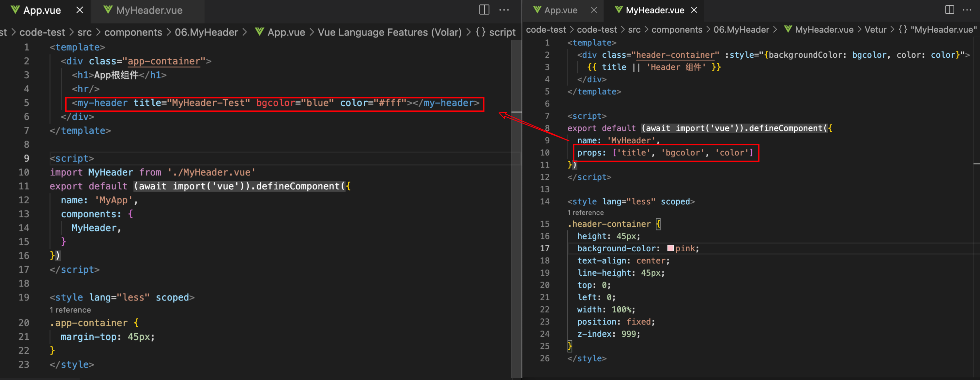Open '06.MyHeader' breadcrumb in left editor
This screenshot has width=980, height=380.
click(x=206, y=32)
